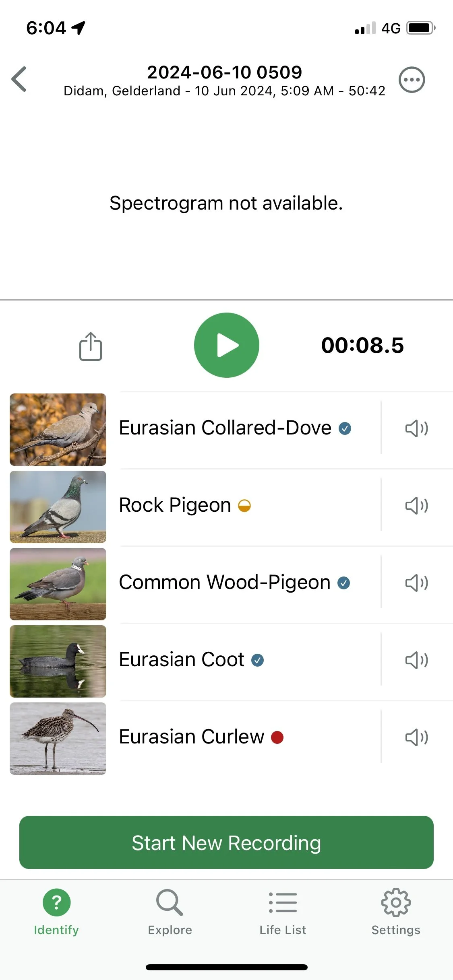Viewport: 453px width, 980px height.
Task: Select the Common Wood-Pigeon entry name
Action: [x=225, y=582]
